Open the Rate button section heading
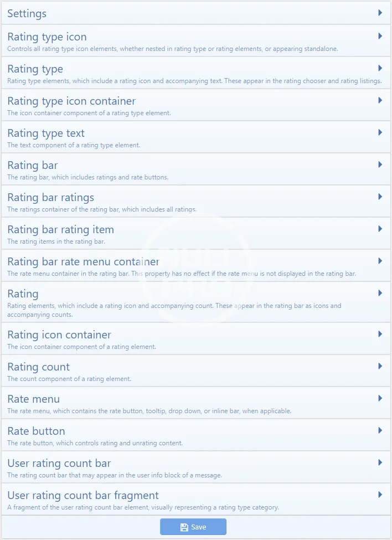This screenshot has width=392, height=540. (36, 431)
